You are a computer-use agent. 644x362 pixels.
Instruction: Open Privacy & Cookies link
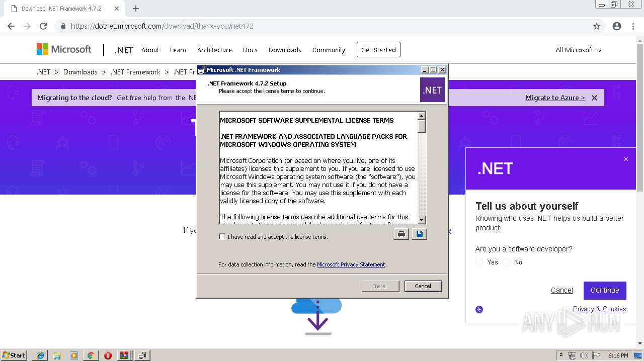tap(600, 309)
